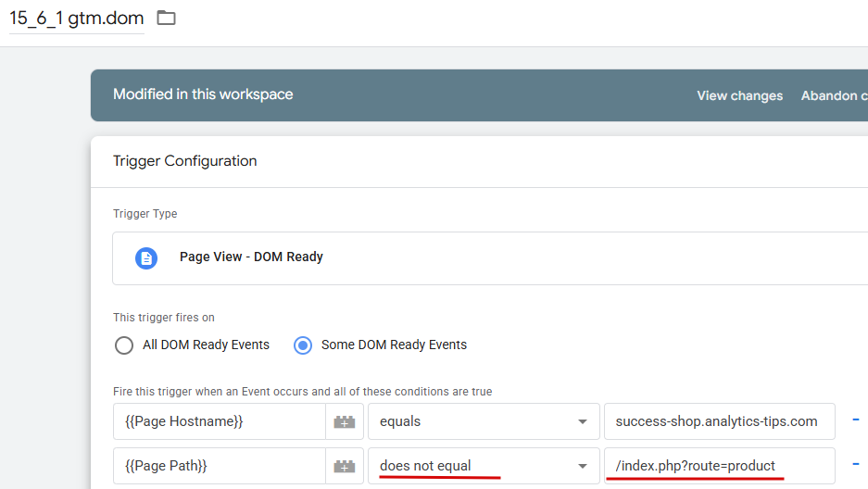Select Some DOM Ready Events radio
868x489 pixels.
click(303, 345)
